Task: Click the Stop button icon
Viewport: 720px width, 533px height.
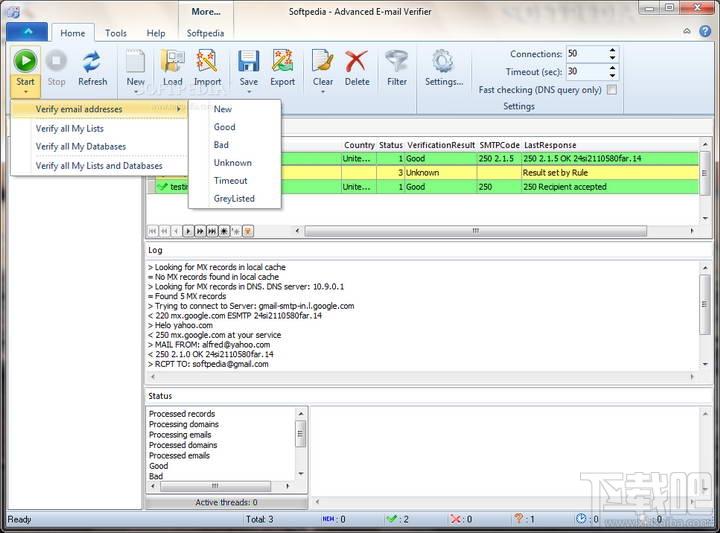Action: (56, 61)
